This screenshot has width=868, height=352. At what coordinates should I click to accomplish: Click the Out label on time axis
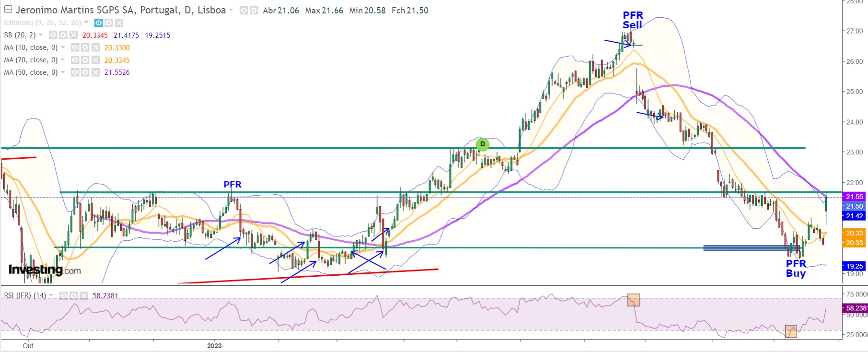tap(28, 346)
